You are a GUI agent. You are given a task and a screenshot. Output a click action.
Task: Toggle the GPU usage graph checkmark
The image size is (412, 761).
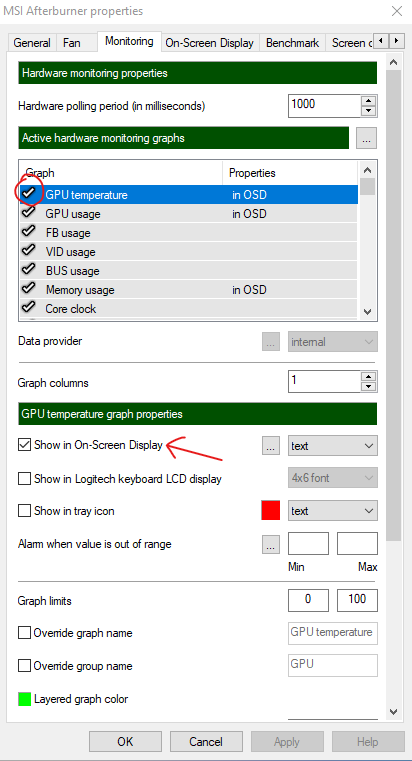click(x=29, y=212)
